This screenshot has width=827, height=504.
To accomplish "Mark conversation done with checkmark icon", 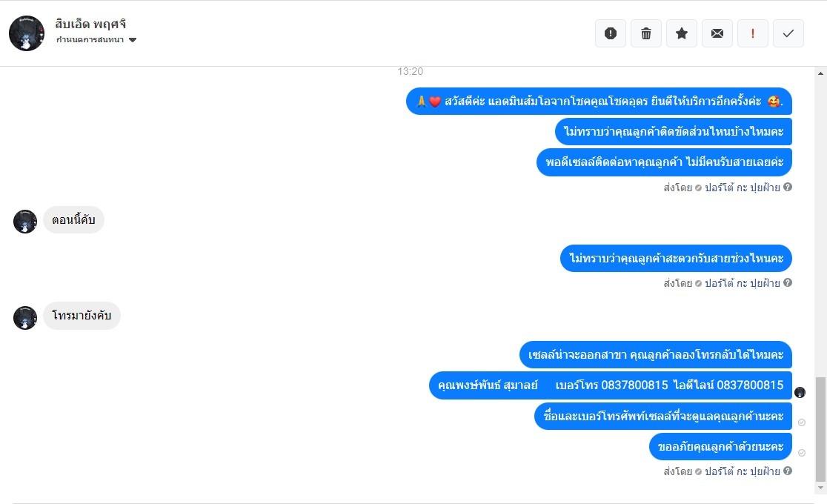I will tap(788, 33).
